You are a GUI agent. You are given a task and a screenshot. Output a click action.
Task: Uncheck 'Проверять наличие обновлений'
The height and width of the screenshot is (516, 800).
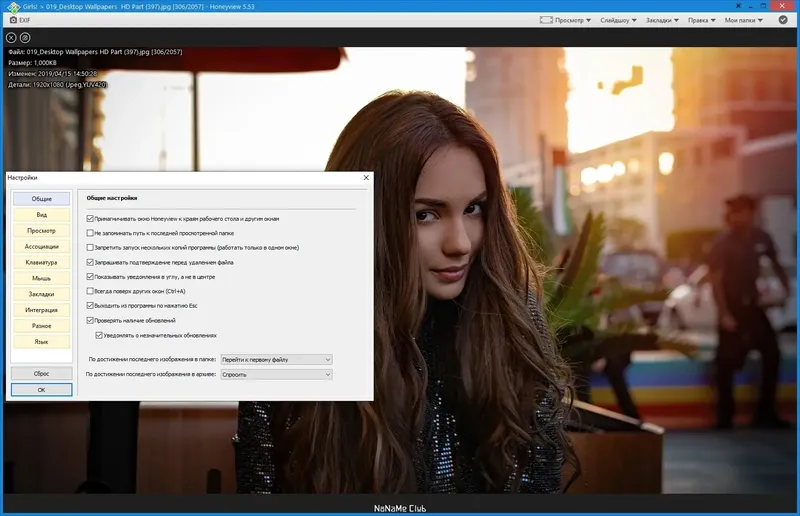pos(90,321)
